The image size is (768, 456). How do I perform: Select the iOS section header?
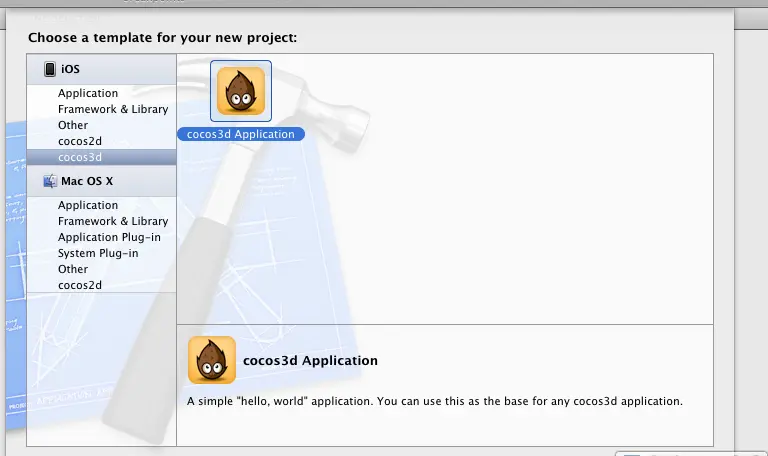(101, 69)
